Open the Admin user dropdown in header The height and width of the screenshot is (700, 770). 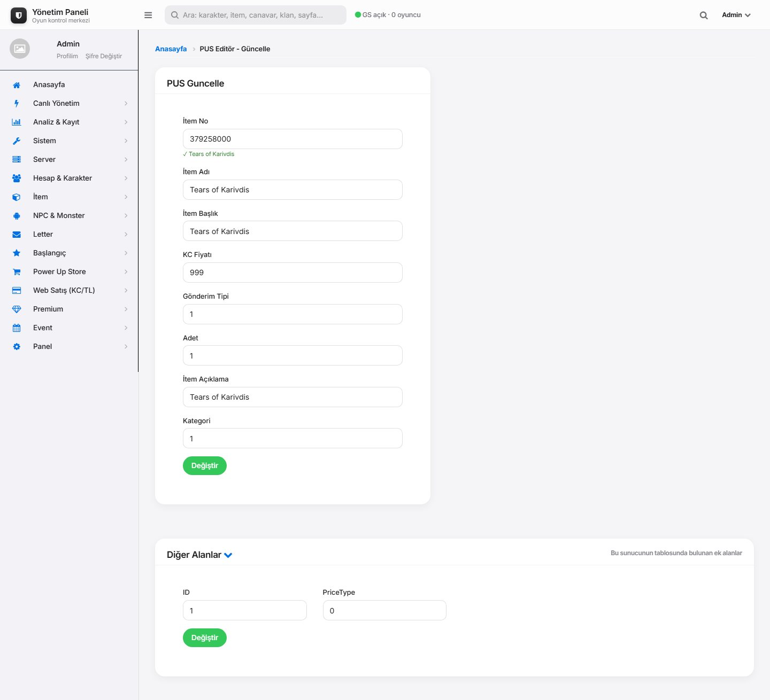[x=736, y=15]
